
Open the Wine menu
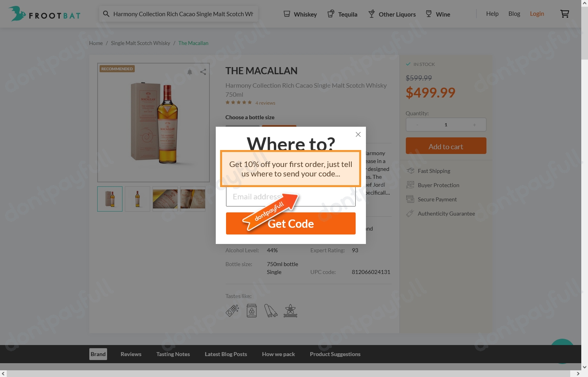point(438,14)
